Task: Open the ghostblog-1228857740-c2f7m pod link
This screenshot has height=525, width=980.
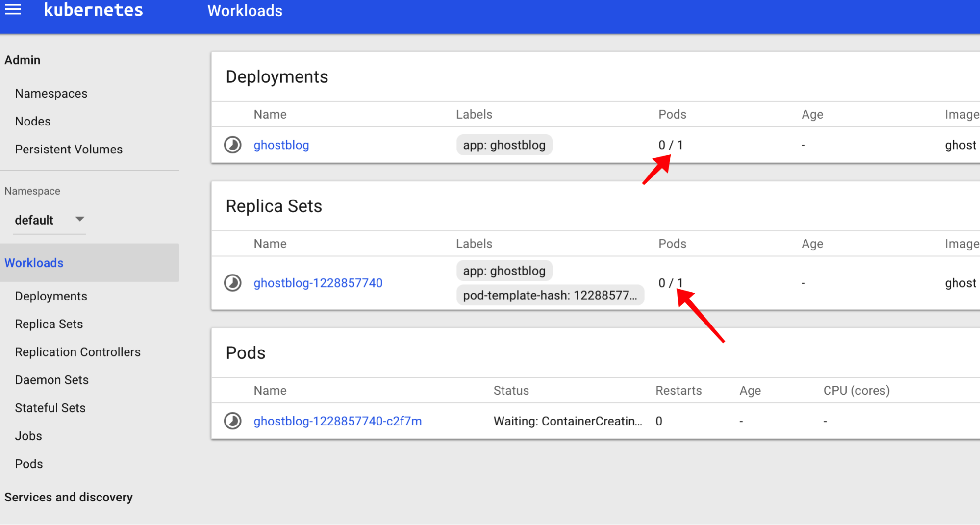Action: point(337,421)
